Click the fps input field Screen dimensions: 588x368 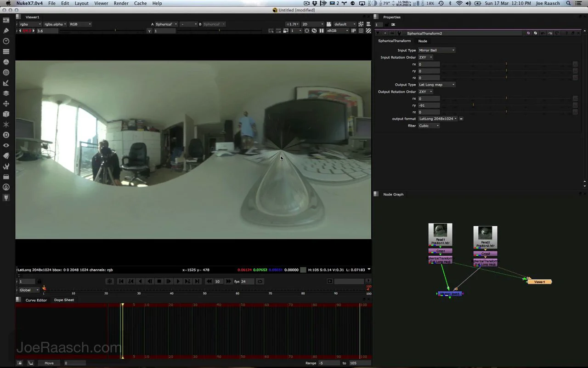(x=247, y=281)
